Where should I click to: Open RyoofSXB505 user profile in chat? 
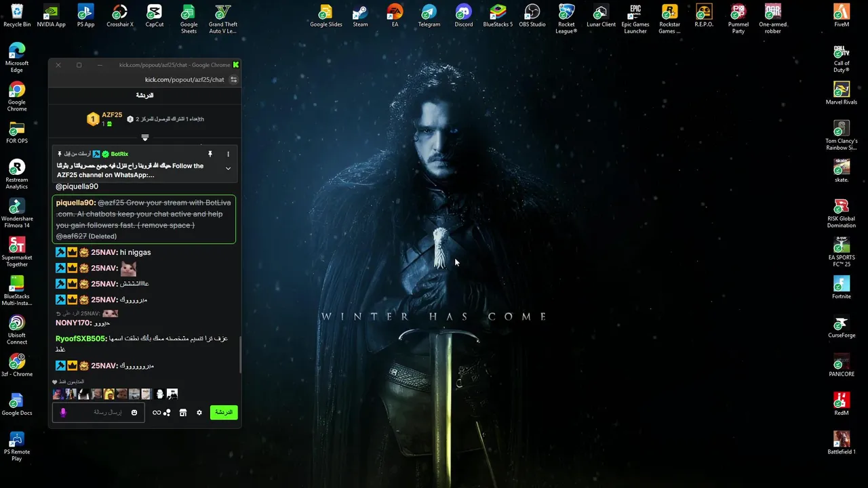[81, 338]
